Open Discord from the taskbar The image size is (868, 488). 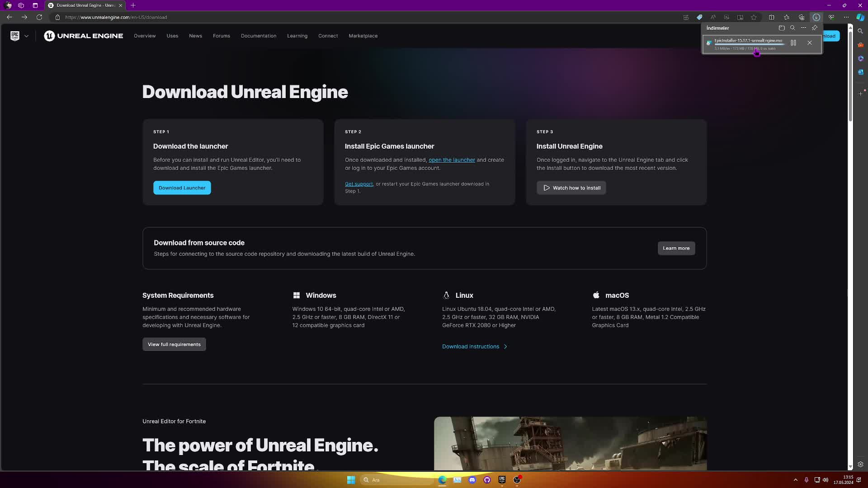(x=472, y=480)
